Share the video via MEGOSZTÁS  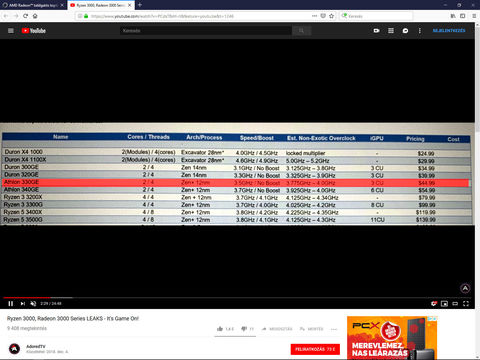277,329
